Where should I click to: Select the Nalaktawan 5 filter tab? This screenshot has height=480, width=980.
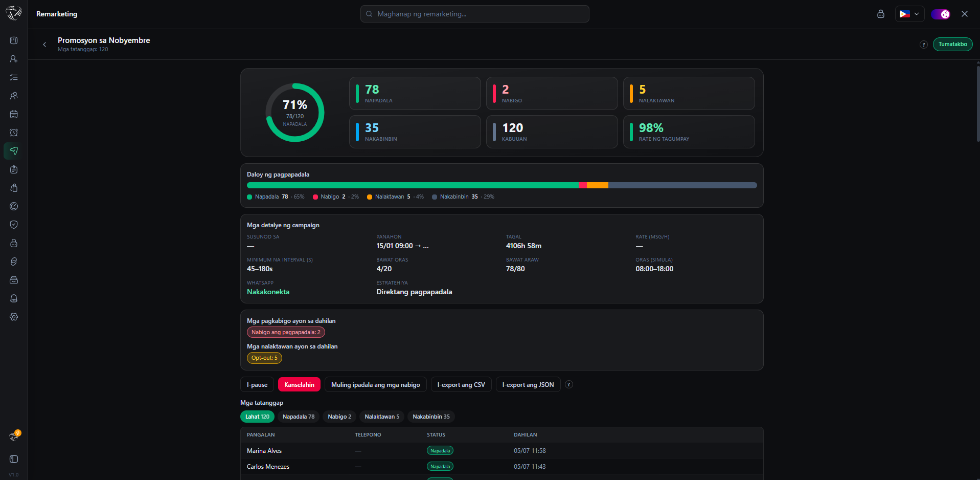[x=382, y=417]
